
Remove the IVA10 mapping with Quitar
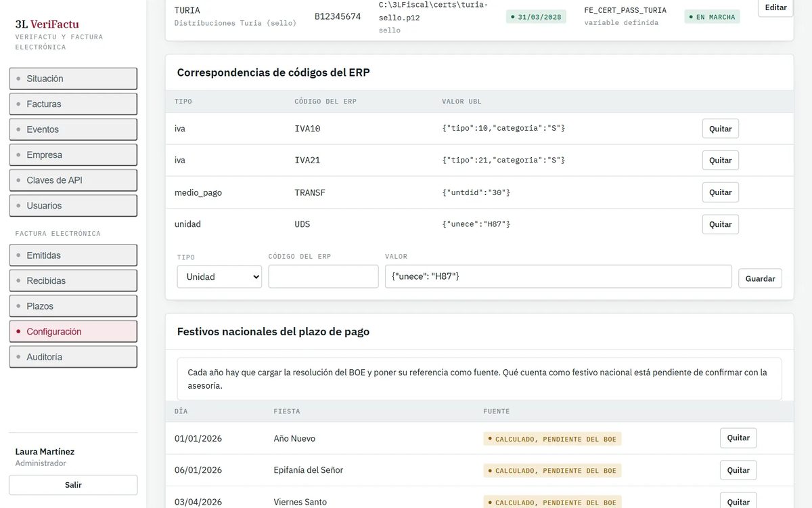pos(720,129)
